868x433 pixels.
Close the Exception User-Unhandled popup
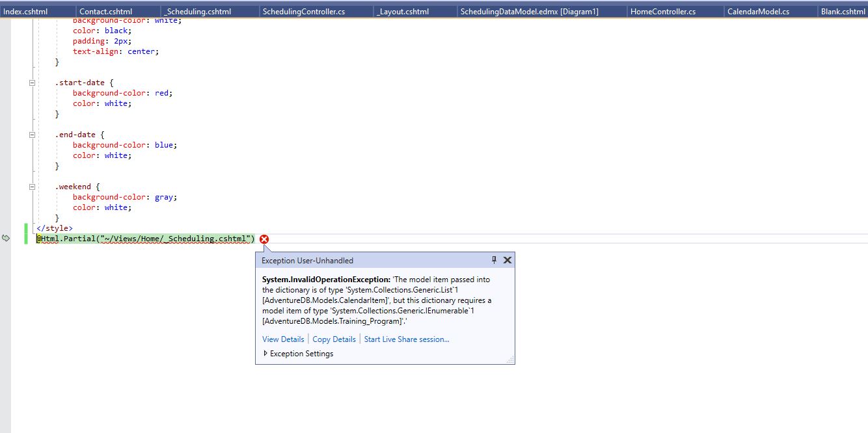coord(507,260)
